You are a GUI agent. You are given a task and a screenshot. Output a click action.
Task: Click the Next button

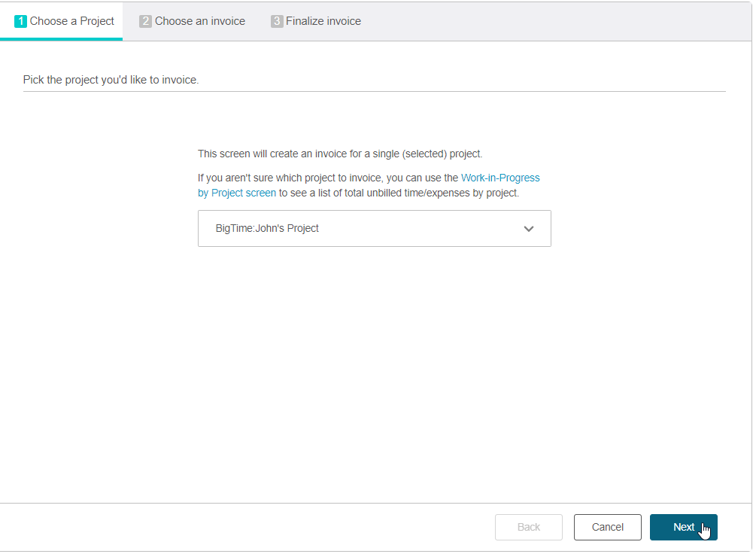683,528
